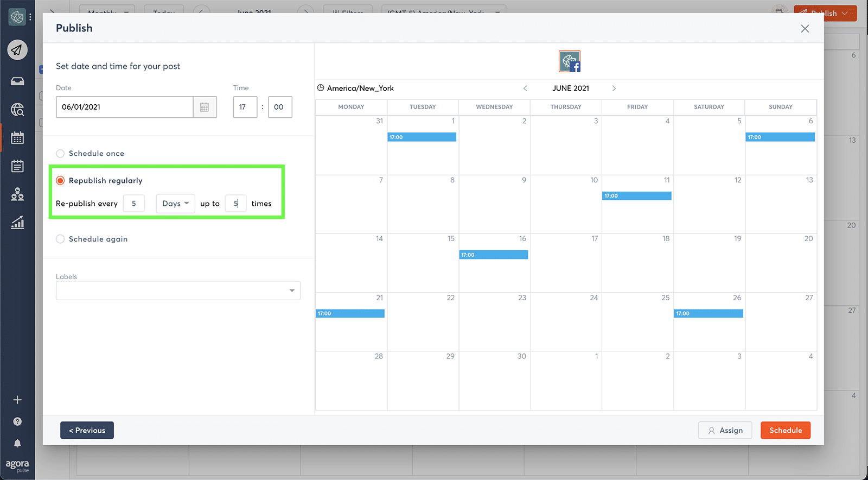Click the Publish dropdown button in background window
This screenshot has width=868, height=480.
tap(825, 13)
